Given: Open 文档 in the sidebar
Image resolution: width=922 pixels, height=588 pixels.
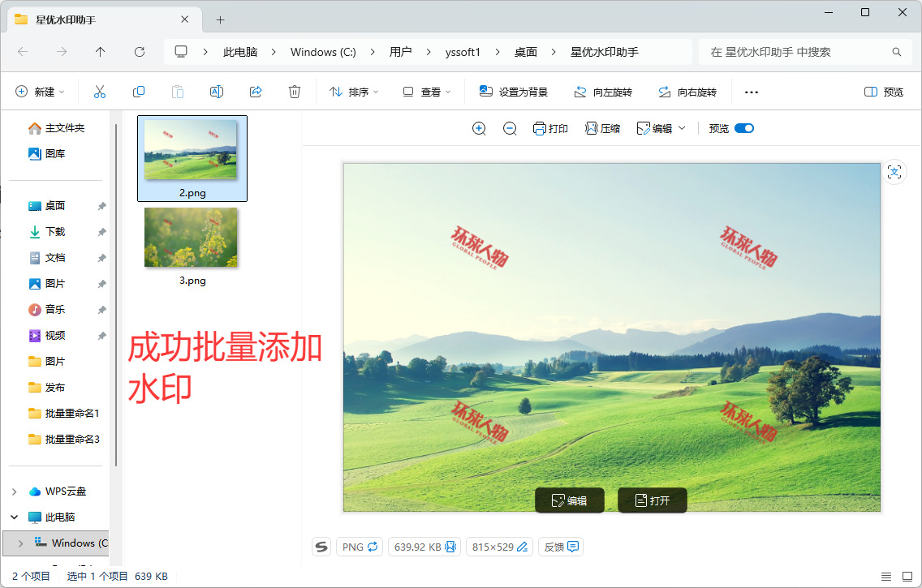Looking at the screenshot, I should [x=47, y=257].
